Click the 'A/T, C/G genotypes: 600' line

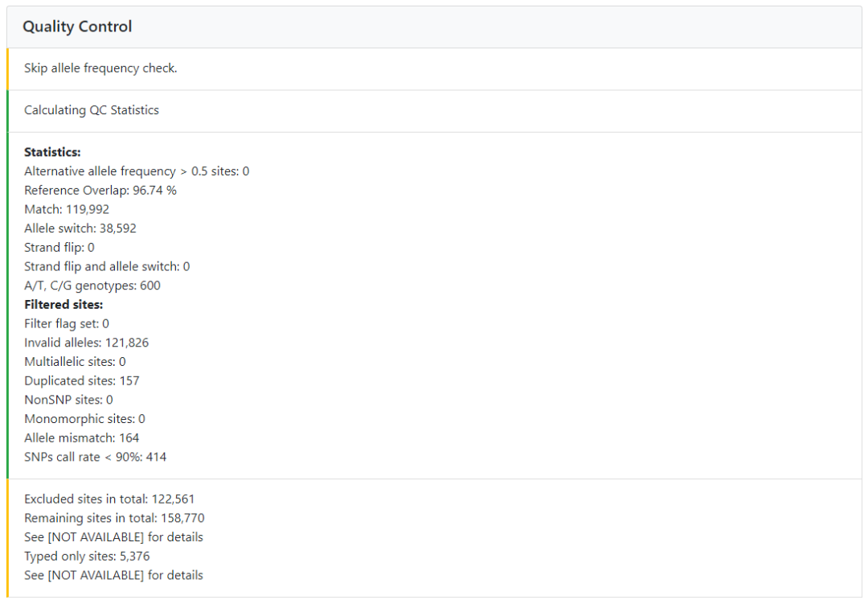92,286
